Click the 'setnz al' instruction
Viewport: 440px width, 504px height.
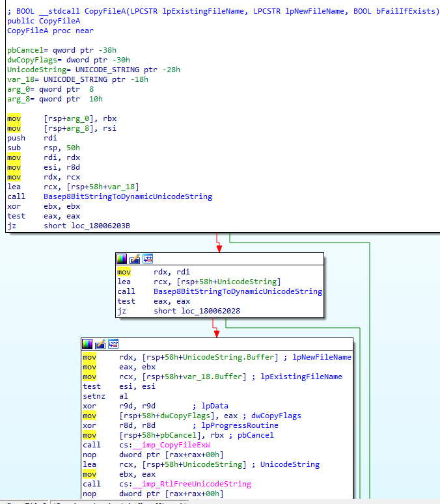point(105,396)
